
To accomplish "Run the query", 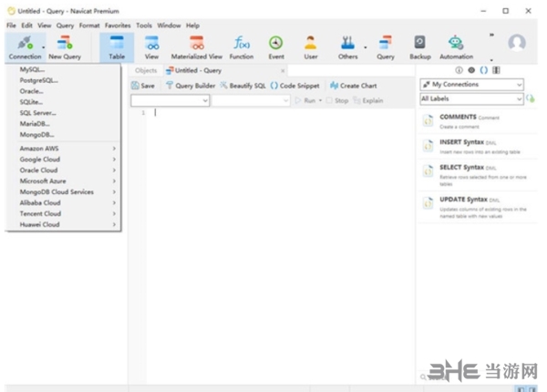I will 305,100.
